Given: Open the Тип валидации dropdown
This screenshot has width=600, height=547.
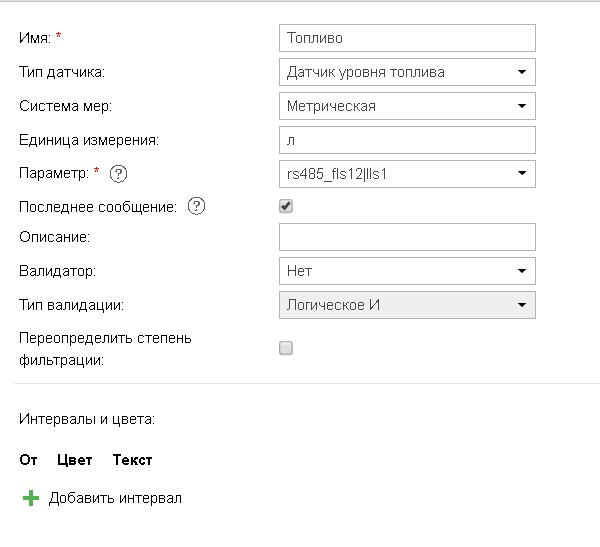Looking at the screenshot, I should point(407,305).
